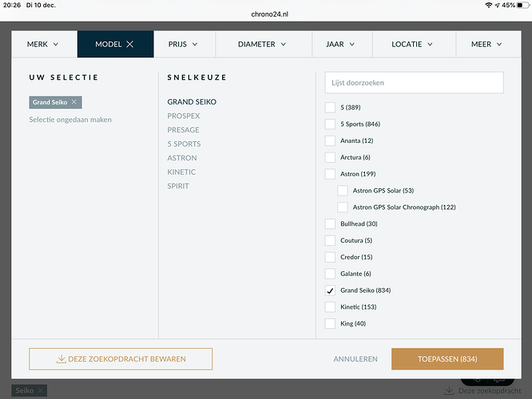
Task: Click the download icon in save search button
Action: point(61,359)
